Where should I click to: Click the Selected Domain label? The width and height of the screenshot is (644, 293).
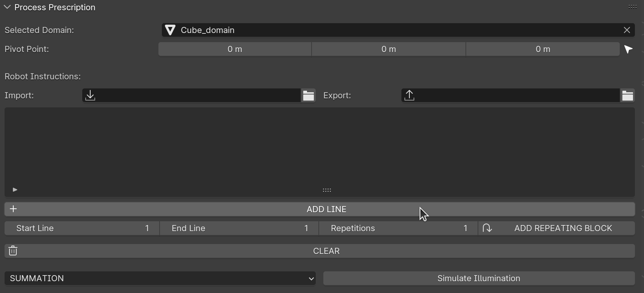(x=39, y=30)
